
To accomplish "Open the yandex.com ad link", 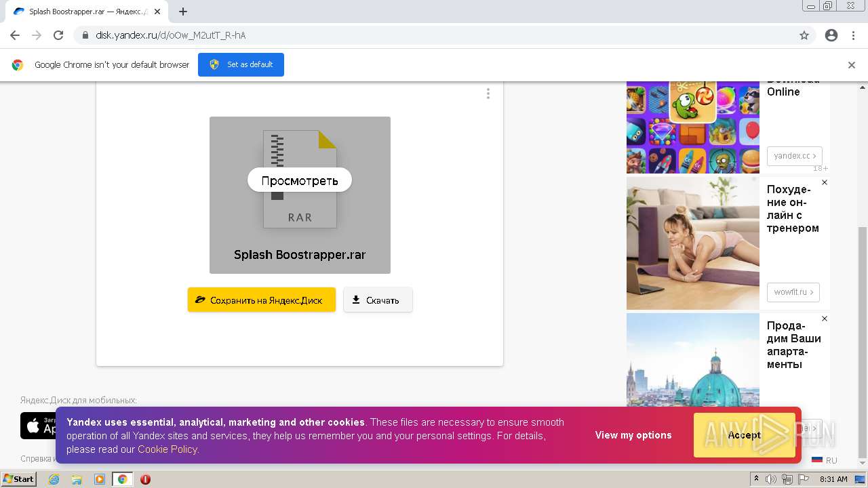I will click(795, 156).
